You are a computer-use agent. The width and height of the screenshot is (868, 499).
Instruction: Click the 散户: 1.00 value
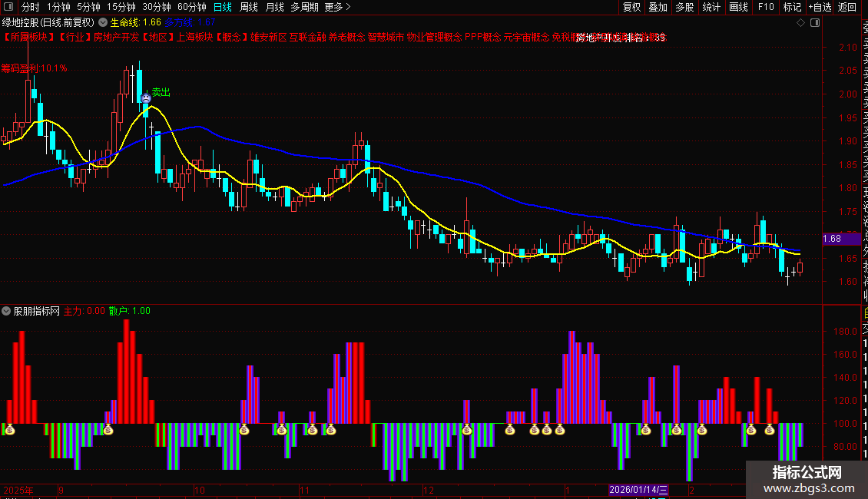[130, 311]
